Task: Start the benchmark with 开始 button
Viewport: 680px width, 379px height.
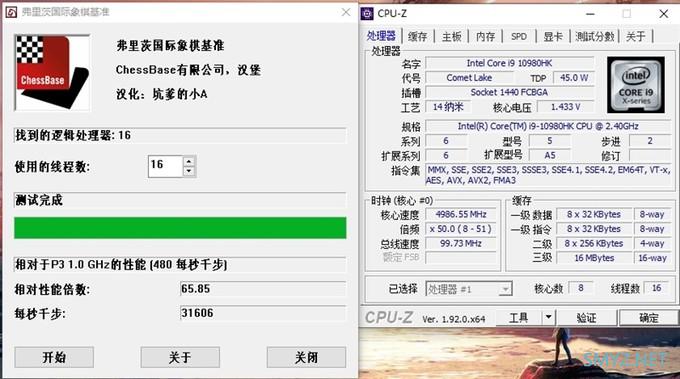Action: [x=54, y=357]
